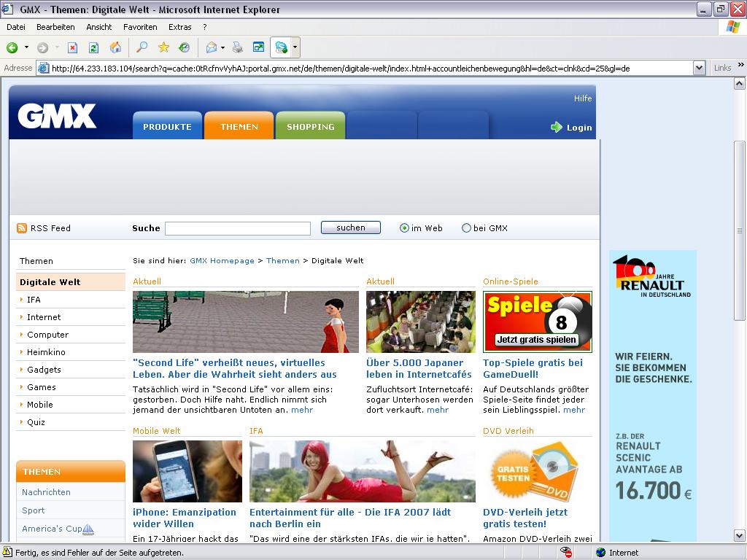The image size is (747, 560).
Task: Open the Mobile sidebar item
Action: (40, 405)
